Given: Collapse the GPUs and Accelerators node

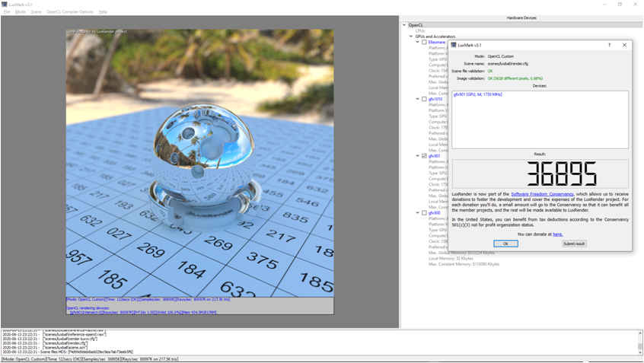Looking at the screenshot, I should [411, 36].
